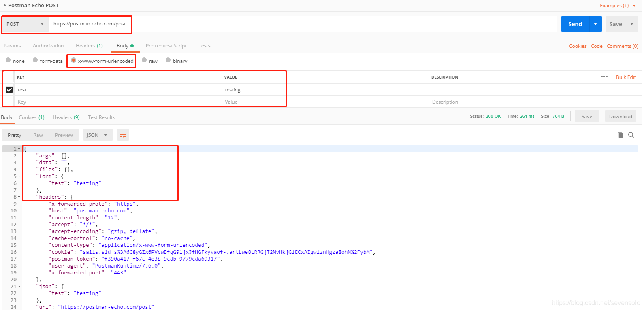Viewport: 644px width, 310px height.
Task: Click the "application/x-www-form-urlencoded" content-type value
Action: click(153, 245)
